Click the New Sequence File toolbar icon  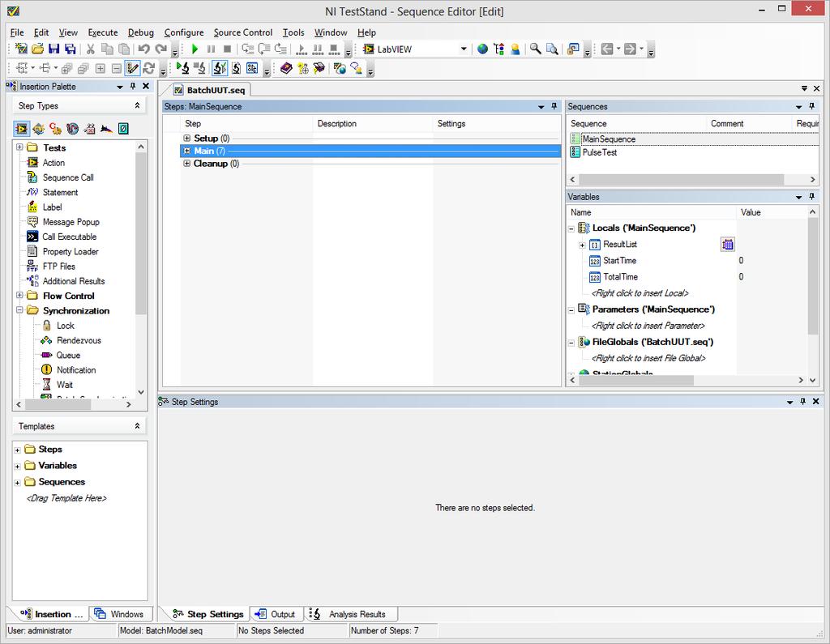click(x=21, y=49)
